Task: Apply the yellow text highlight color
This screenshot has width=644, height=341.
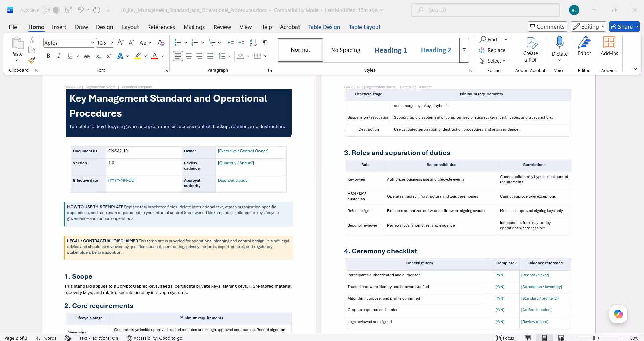Action: click(x=138, y=56)
